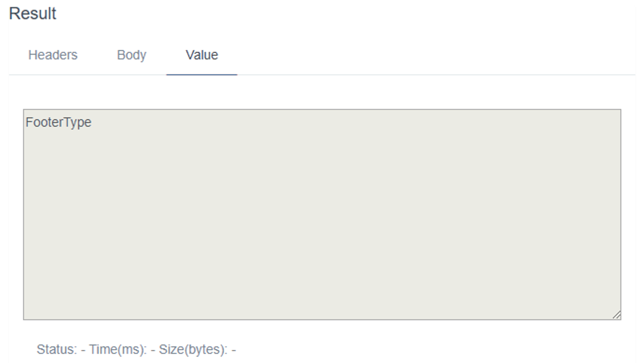Select the Value tab
Viewport: 644px width, 363px height.
(202, 55)
